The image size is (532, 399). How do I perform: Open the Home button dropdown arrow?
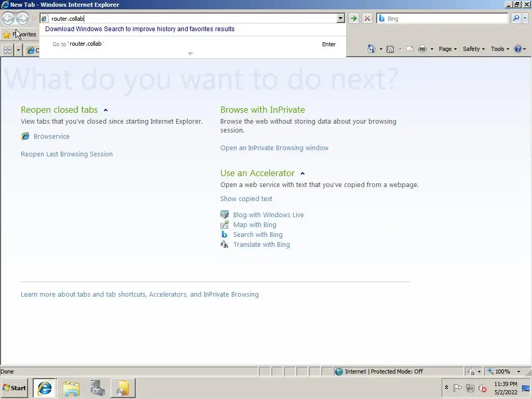381,49
